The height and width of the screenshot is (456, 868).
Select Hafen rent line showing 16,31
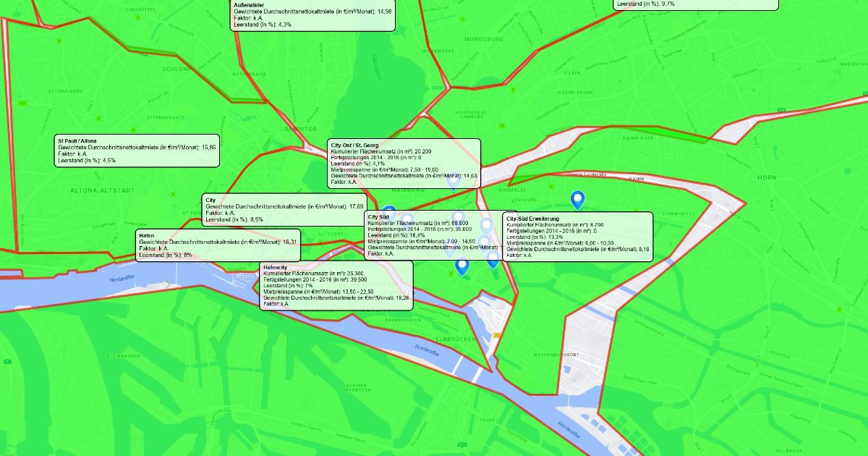pos(218,242)
